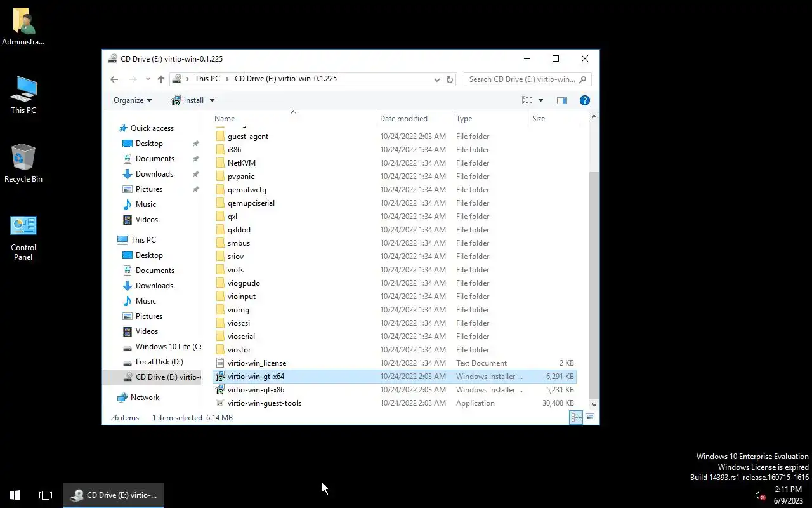
Task: Sort files by the Name column header
Action: (294, 119)
